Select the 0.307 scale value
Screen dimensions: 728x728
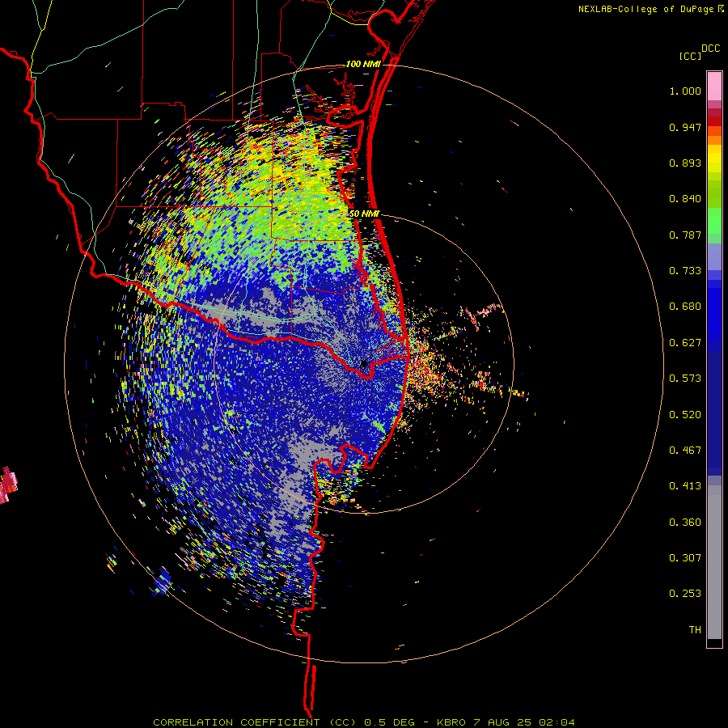click(685, 558)
